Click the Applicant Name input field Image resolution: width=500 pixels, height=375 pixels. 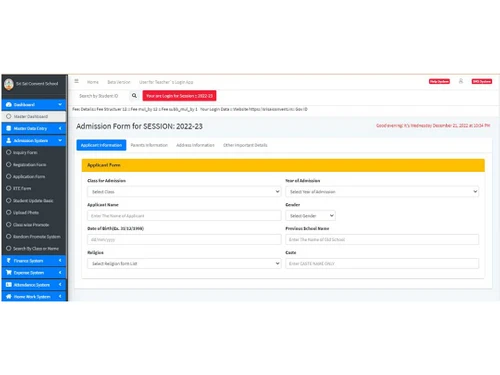pos(184,216)
